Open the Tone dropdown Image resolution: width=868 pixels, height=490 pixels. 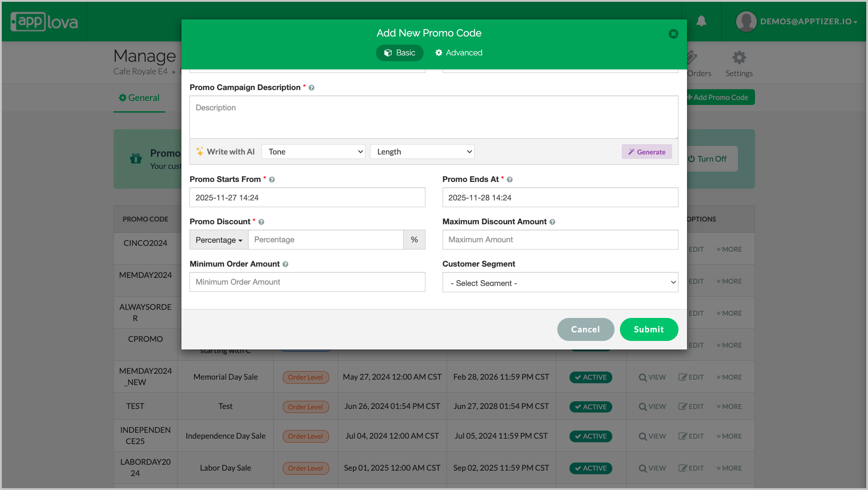point(313,152)
